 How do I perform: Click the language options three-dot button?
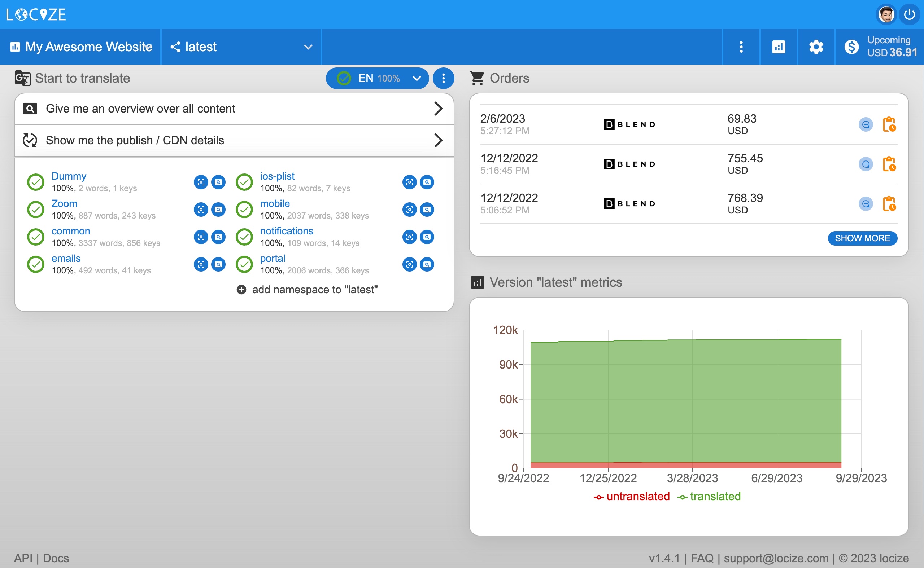[443, 78]
